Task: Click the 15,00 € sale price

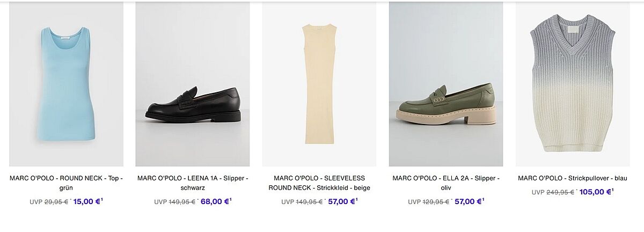Action: pos(86,201)
